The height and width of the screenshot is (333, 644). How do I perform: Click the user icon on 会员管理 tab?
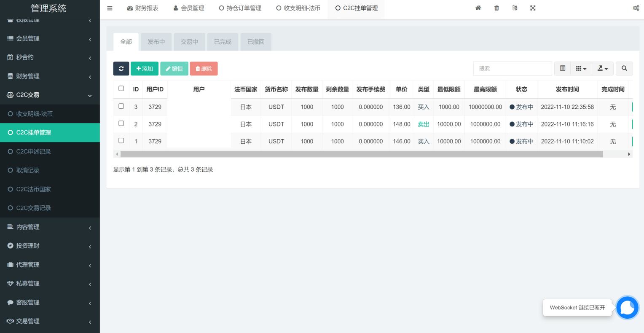[x=176, y=8]
